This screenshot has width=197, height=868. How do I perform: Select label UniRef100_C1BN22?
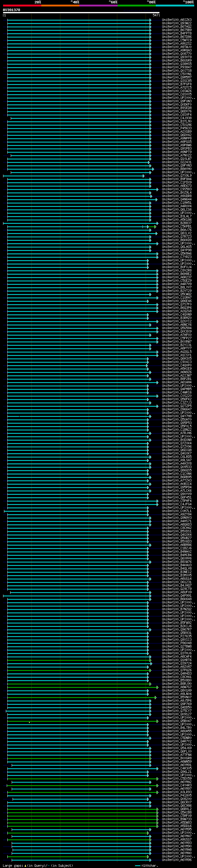click(x=177, y=430)
